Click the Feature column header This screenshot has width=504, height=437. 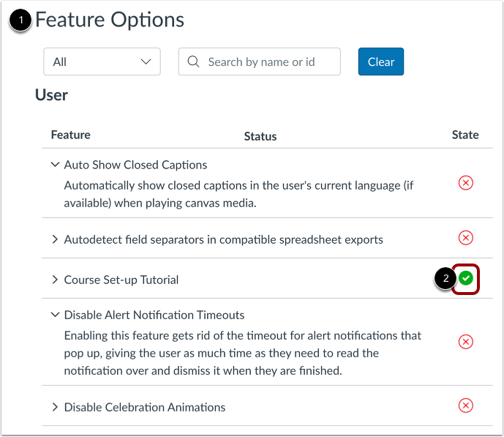click(71, 135)
